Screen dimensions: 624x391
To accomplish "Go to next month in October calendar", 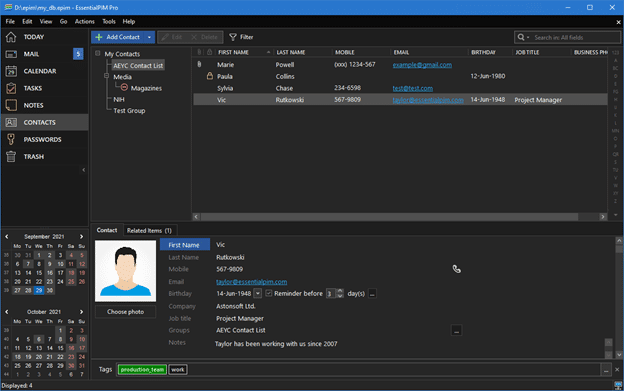I will click(82, 312).
